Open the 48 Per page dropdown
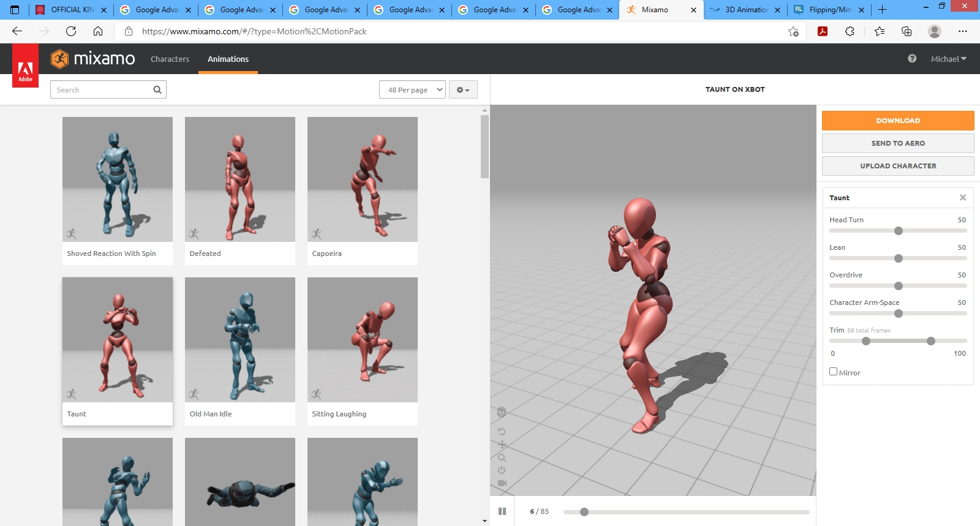Image resolution: width=980 pixels, height=526 pixels. tap(412, 90)
